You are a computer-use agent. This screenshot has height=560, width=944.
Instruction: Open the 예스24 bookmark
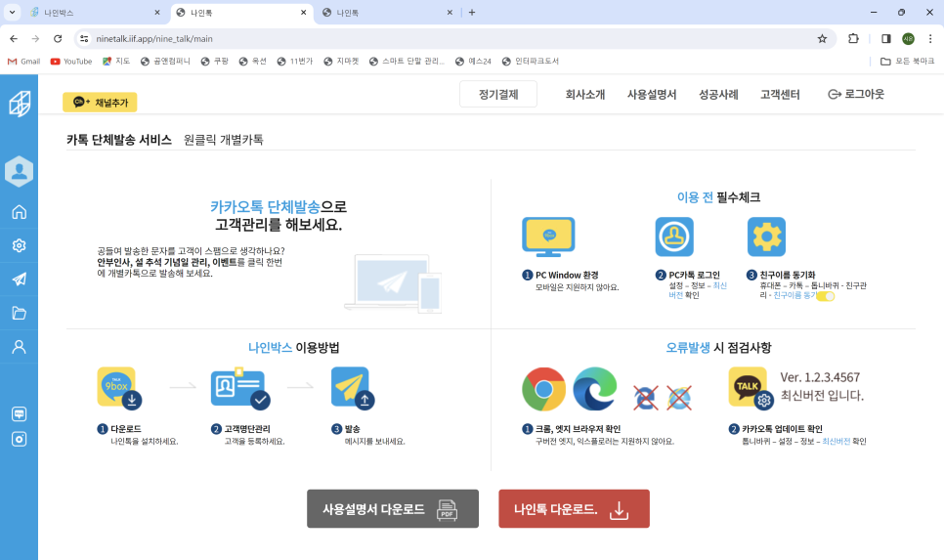[473, 61]
